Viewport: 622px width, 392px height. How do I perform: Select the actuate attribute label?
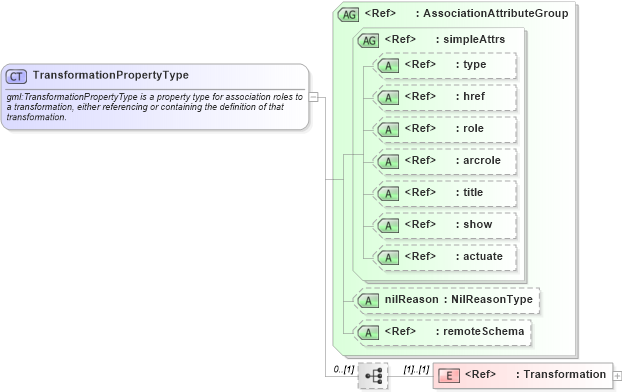pyautogui.click(x=483, y=256)
